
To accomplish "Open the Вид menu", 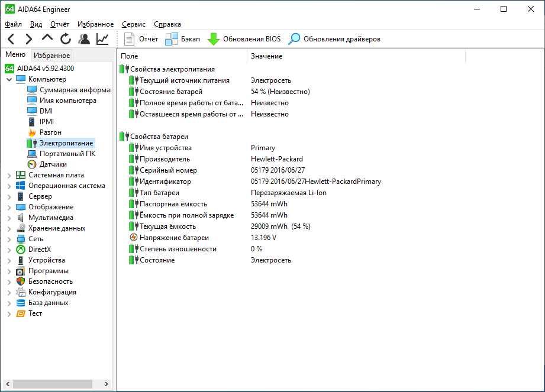I will 36,24.
